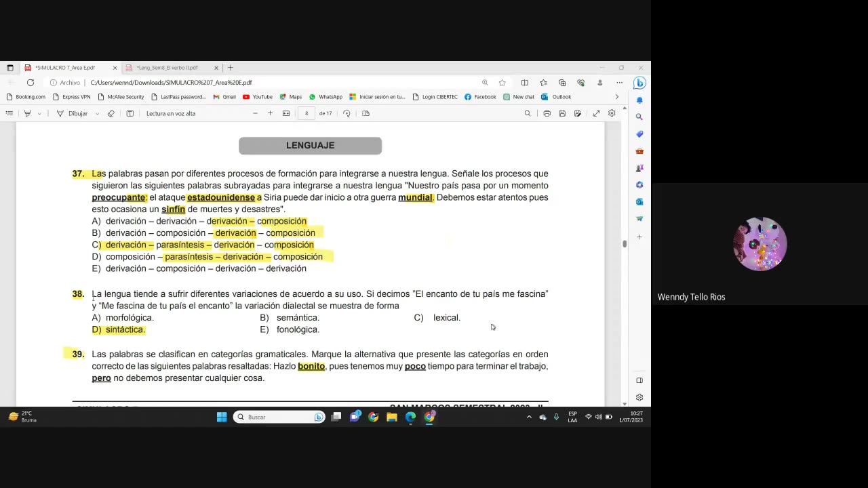This screenshot has height=488, width=868.
Task: Open the Bing chat sidebar icon
Action: click(x=639, y=83)
